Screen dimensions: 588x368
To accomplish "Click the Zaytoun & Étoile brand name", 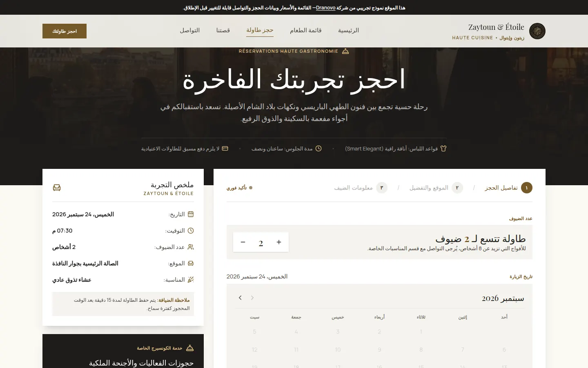I will coord(496,27).
